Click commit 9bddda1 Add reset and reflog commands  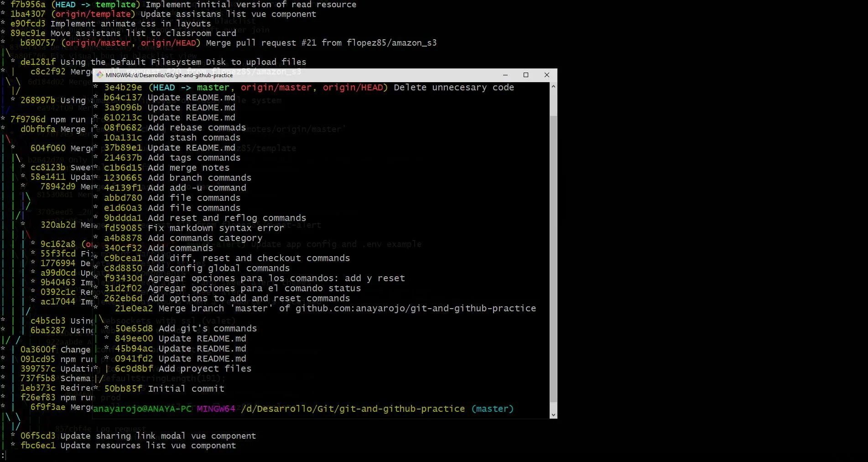pyautogui.click(x=205, y=218)
